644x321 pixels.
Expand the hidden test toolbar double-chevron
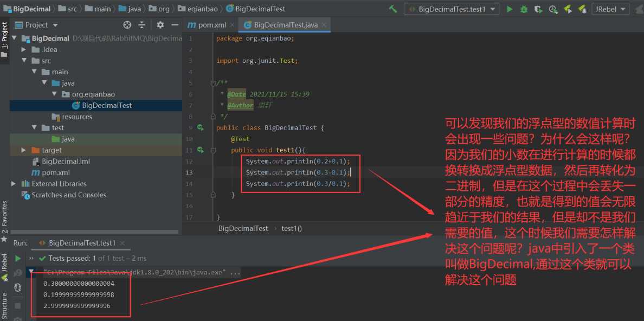[31, 259]
